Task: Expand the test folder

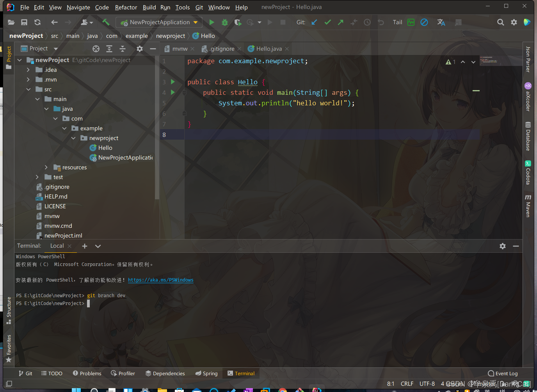Action: (37, 177)
